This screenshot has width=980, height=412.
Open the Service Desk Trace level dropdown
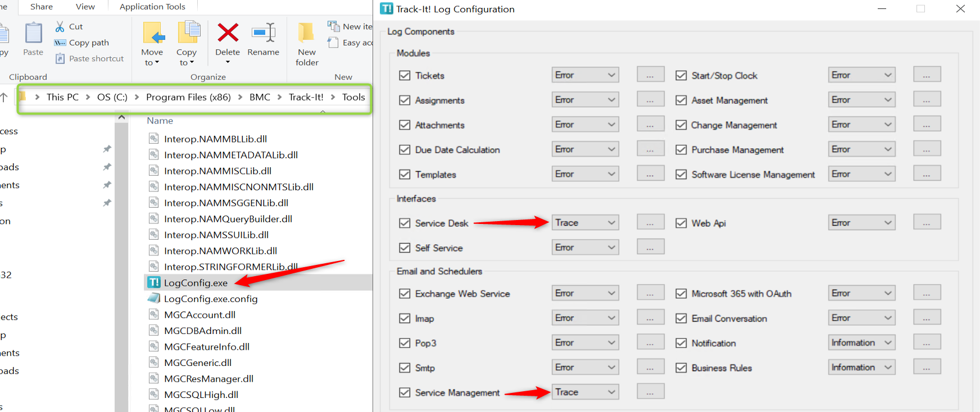coord(585,223)
